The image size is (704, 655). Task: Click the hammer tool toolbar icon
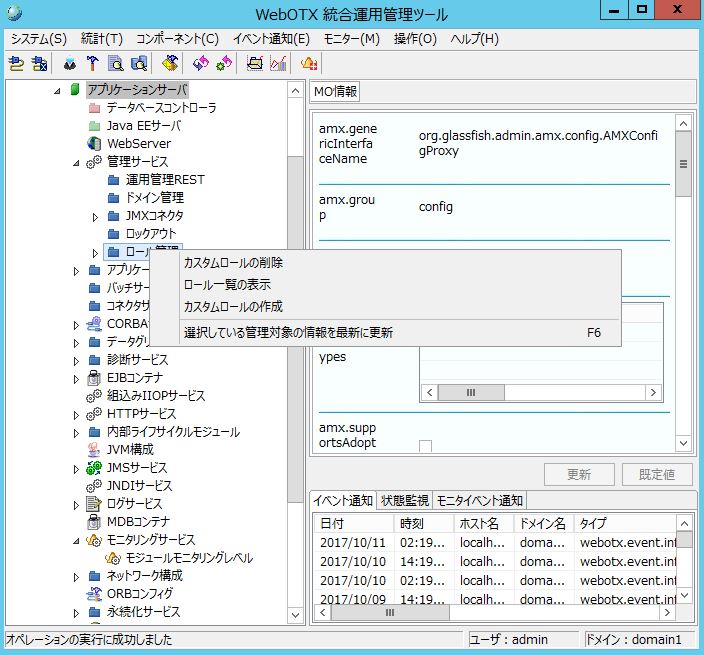click(x=91, y=63)
